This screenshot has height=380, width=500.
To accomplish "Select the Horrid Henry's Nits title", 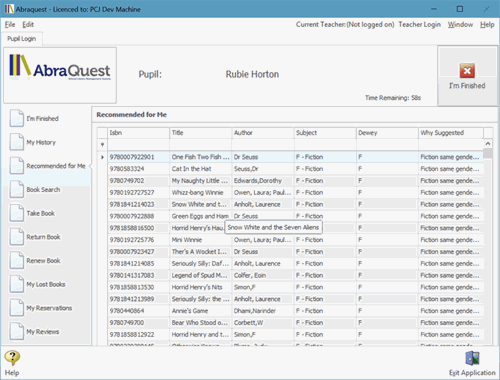I will coord(201,287).
